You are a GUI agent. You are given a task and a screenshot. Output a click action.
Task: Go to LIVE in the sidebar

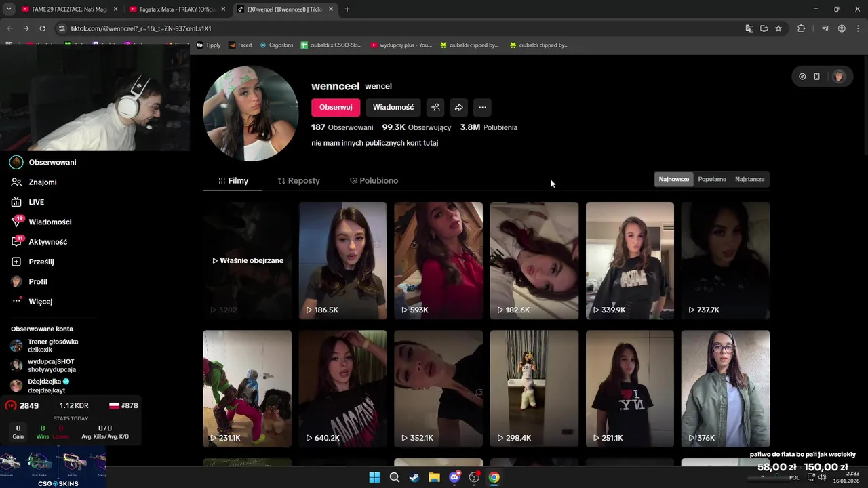pyautogui.click(x=28, y=202)
